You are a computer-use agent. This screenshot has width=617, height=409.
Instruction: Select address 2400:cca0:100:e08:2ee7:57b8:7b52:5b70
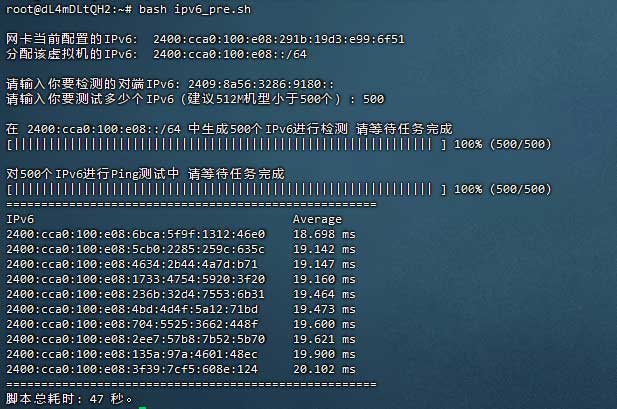(x=136, y=339)
